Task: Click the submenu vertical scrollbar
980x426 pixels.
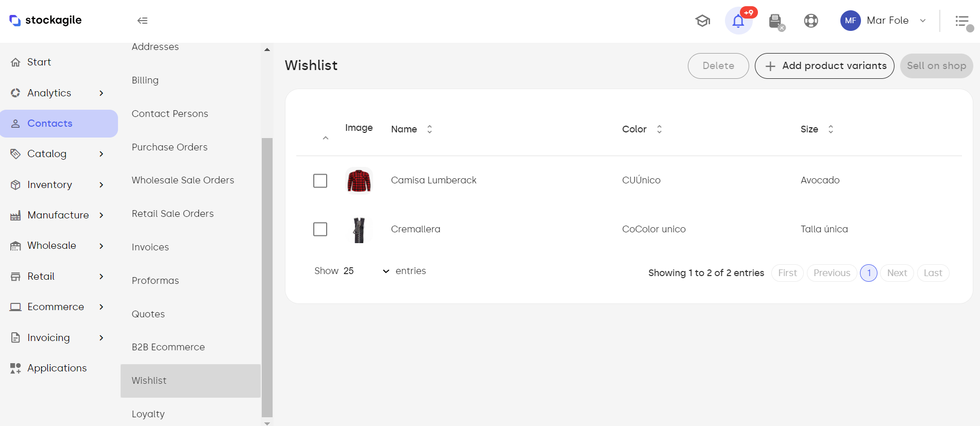Action: point(267,277)
